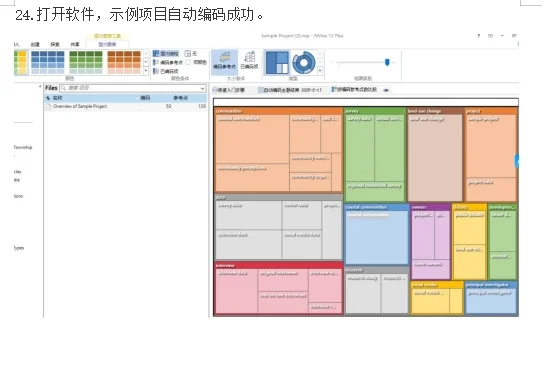Apply the green color scheme swatch

(86, 62)
